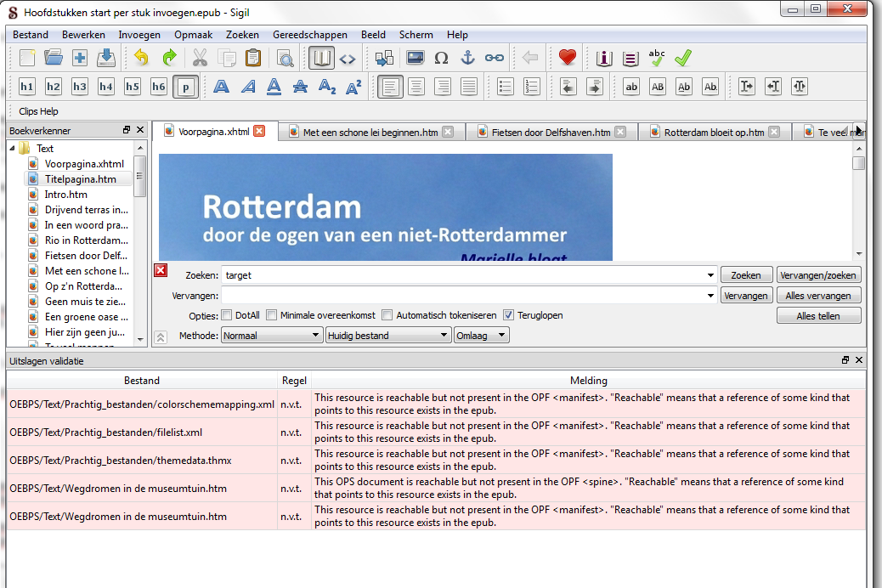Expand the Vervangen history dropdown arrow

pos(710,296)
